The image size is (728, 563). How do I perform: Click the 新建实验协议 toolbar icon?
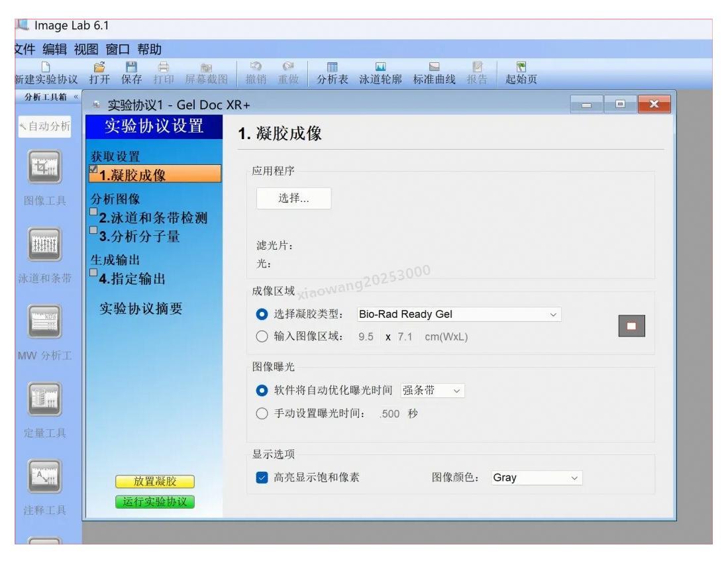tap(46, 67)
